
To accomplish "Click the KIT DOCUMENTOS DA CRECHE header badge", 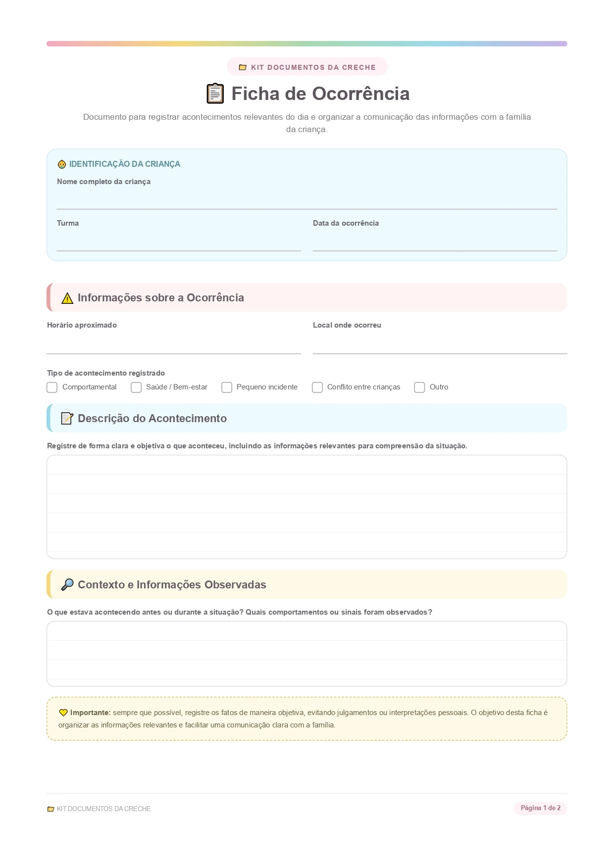I will tap(307, 67).
